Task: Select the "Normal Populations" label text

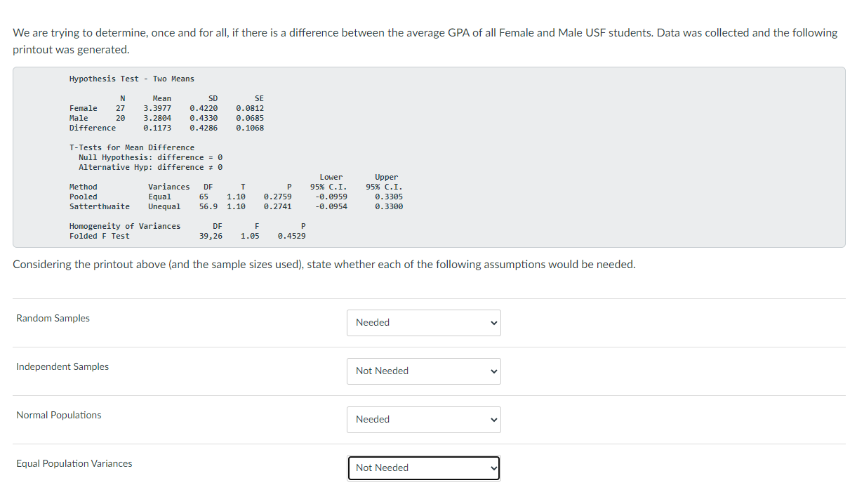Action: 58,416
